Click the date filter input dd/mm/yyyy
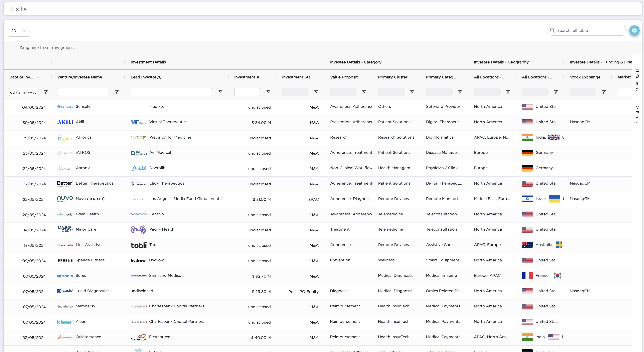 pyautogui.click(x=23, y=92)
